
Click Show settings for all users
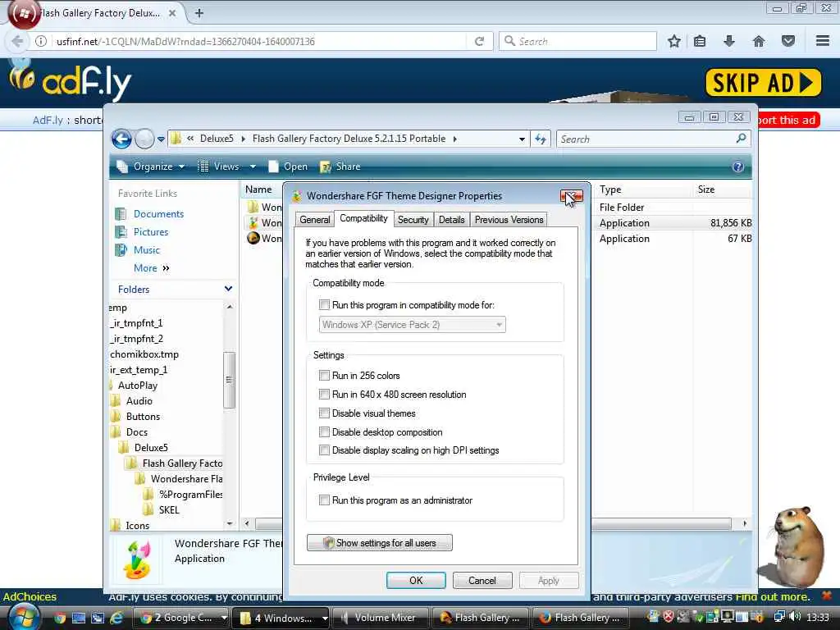click(379, 543)
